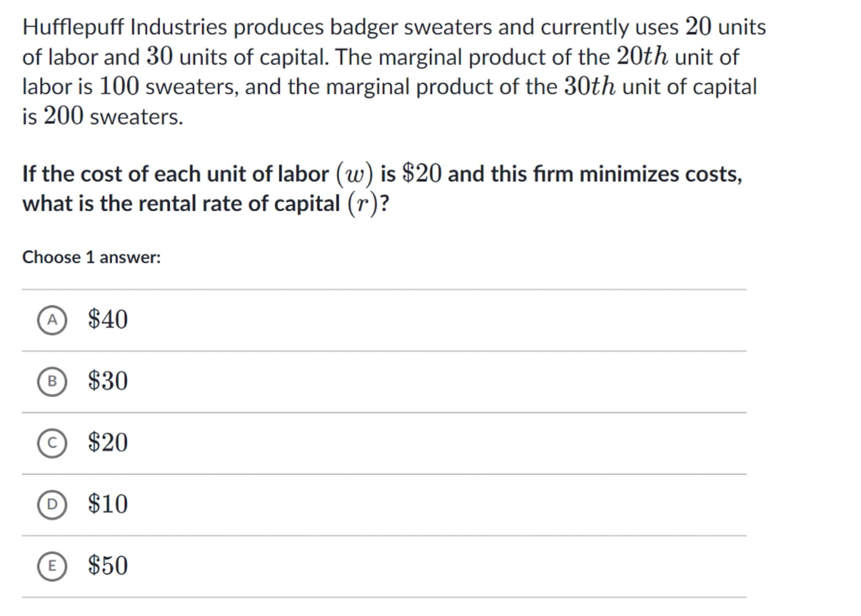861x616 pixels.
Task: Select answer choice A radio circle
Action: 52,320
